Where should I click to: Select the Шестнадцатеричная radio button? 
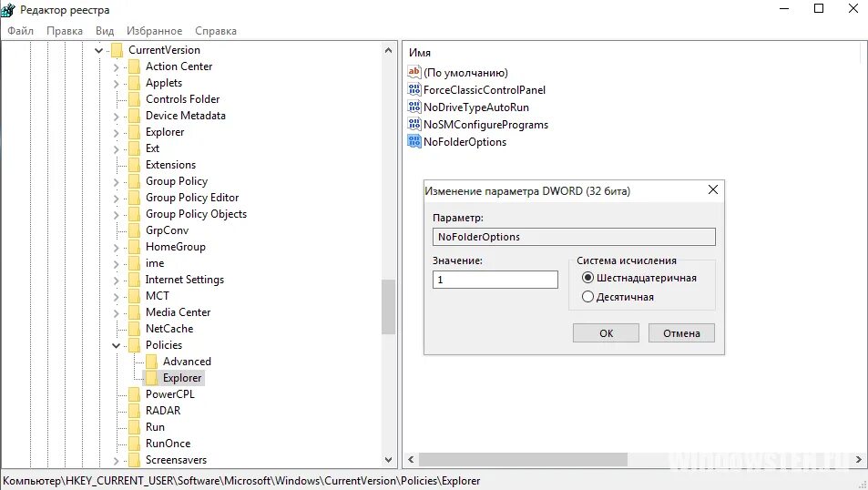coord(587,278)
